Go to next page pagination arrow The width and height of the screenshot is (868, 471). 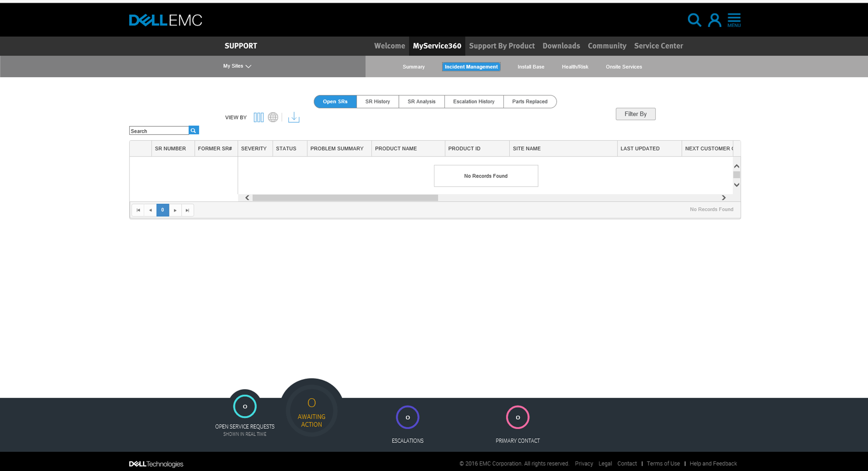pos(175,210)
